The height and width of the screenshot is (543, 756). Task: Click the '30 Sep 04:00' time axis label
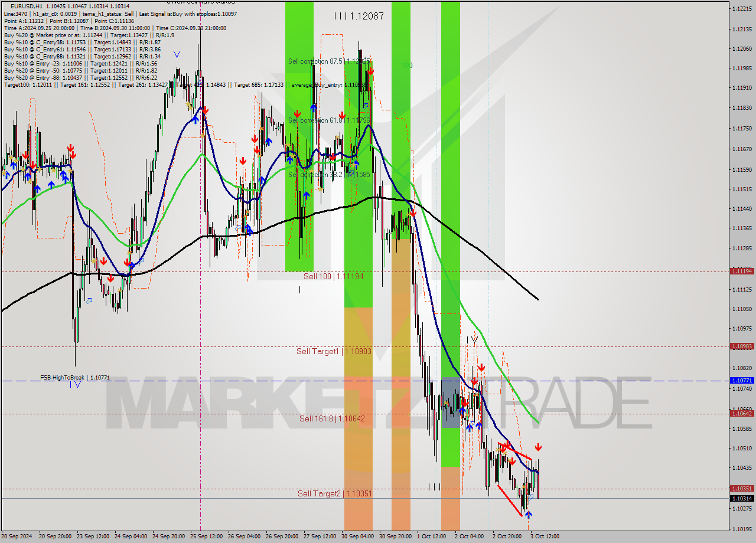(x=358, y=537)
